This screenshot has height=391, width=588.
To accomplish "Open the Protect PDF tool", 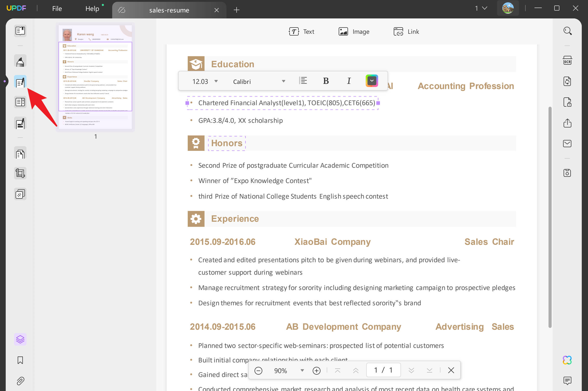I will pyautogui.click(x=567, y=102).
